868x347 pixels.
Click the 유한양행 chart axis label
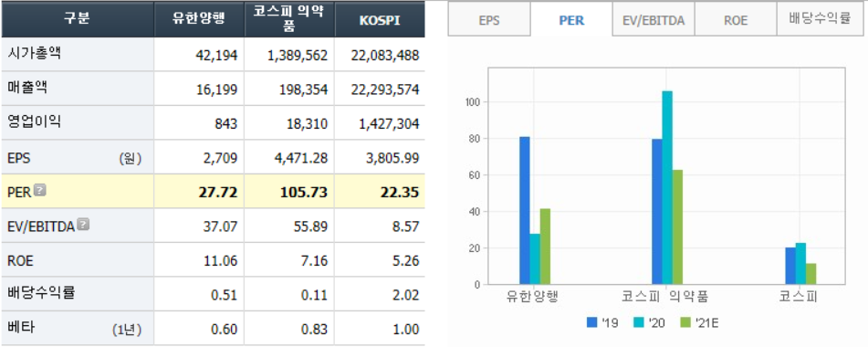point(531,298)
